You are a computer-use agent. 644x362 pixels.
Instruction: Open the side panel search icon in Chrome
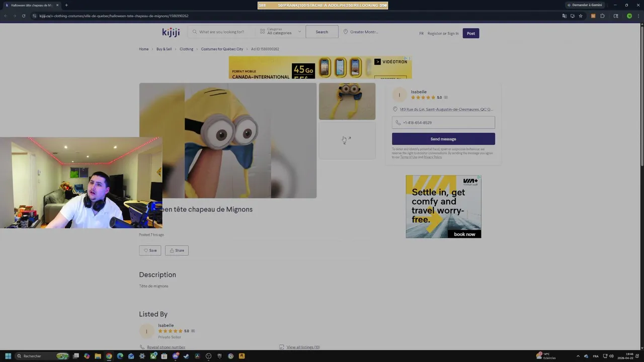point(616,16)
